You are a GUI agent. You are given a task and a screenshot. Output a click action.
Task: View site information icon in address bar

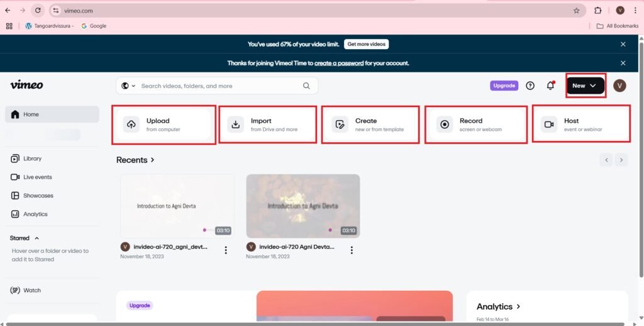[56, 11]
